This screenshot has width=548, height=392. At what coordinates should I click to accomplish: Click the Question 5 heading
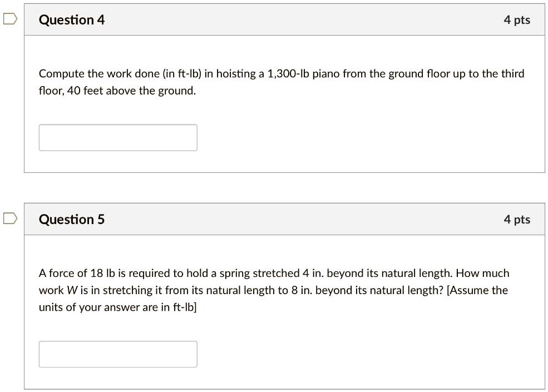pos(72,220)
